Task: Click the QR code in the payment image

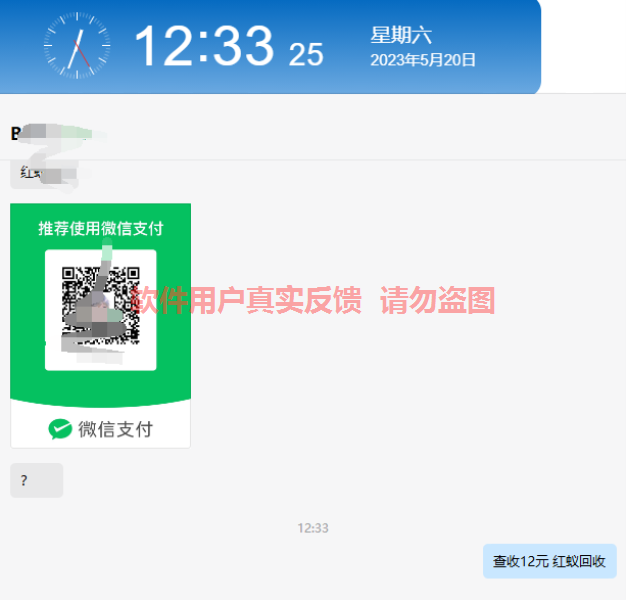Action: click(x=101, y=306)
